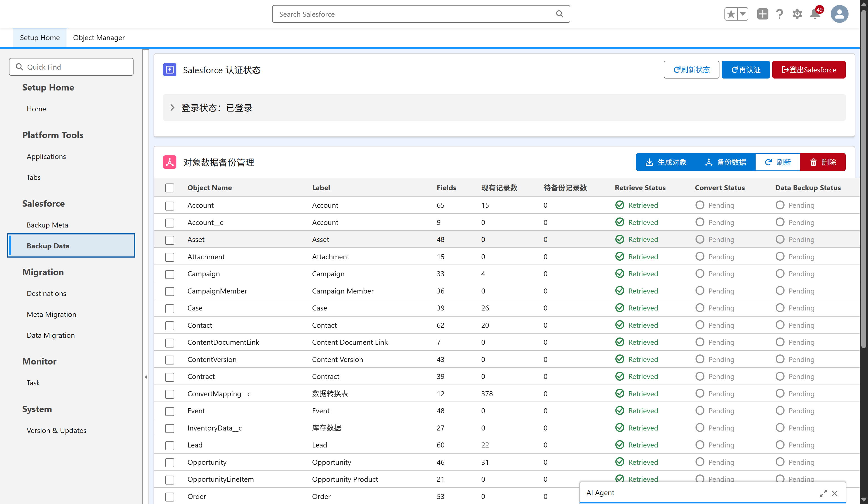868x504 pixels.
Task: Collapse the sidebar with the splitter arrow
Action: click(x=146, y=377)
